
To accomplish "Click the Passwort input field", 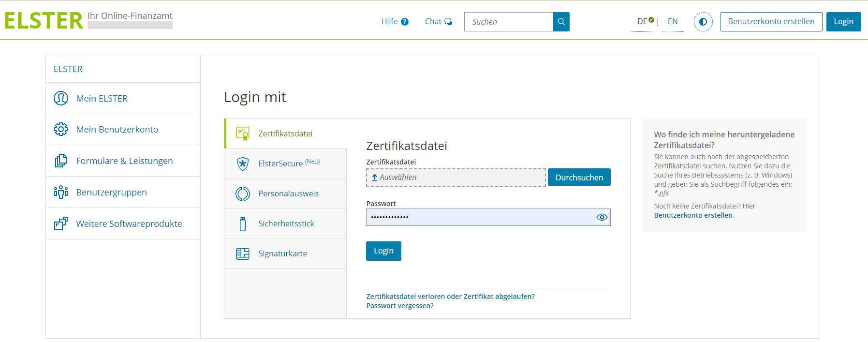I will click(x=479, y=217).
